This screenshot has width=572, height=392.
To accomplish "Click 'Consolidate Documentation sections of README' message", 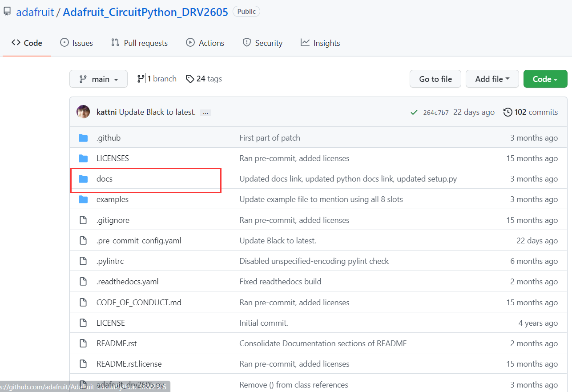I will (x=323, y=344).
